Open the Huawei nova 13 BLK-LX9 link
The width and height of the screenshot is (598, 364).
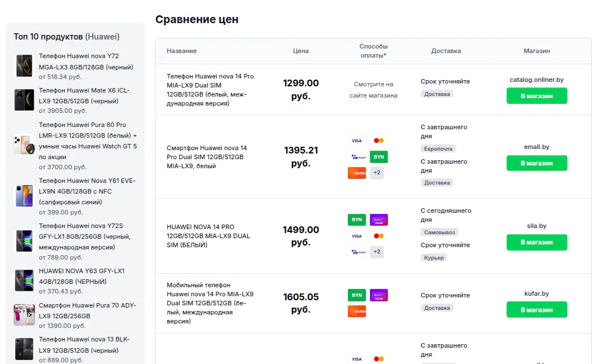point(84,345)
